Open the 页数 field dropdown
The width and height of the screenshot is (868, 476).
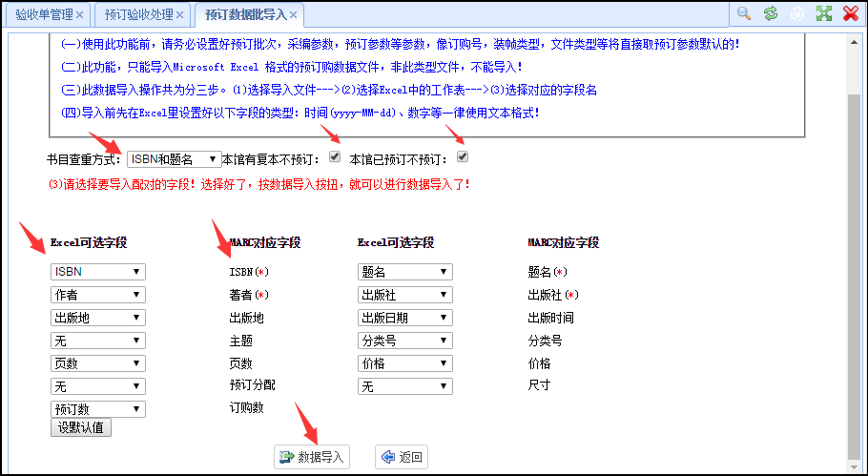pos(98,363)
